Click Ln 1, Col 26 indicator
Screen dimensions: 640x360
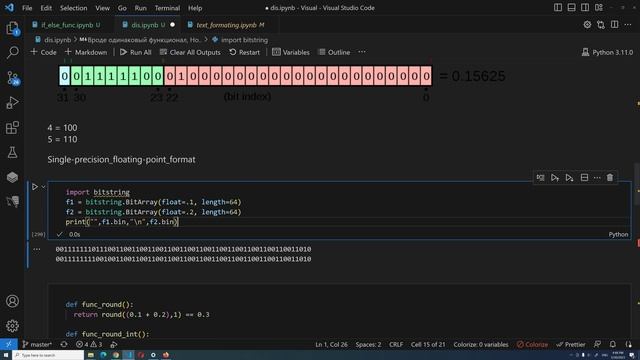pos(331,344)
